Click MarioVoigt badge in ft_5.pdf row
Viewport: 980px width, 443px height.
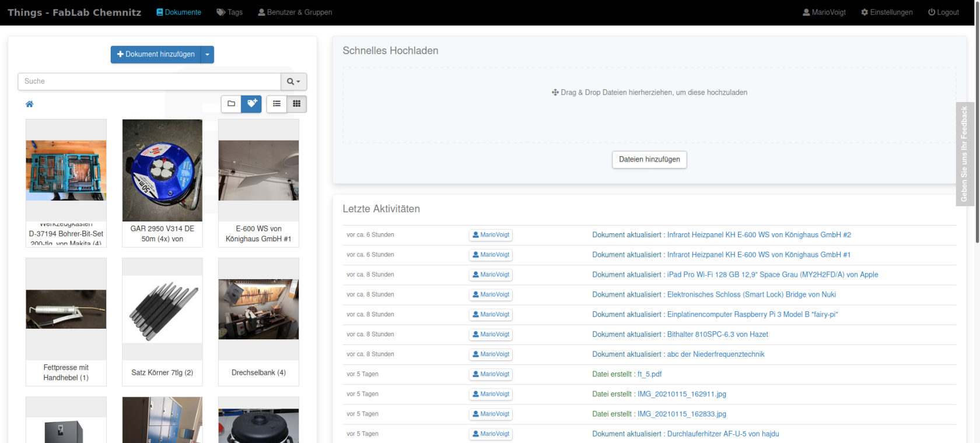point(491,374)
